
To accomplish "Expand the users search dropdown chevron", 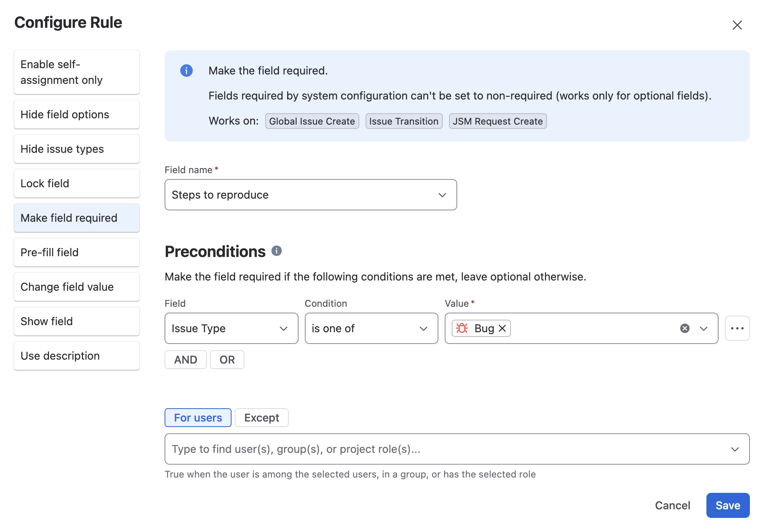I will [735, 449].
